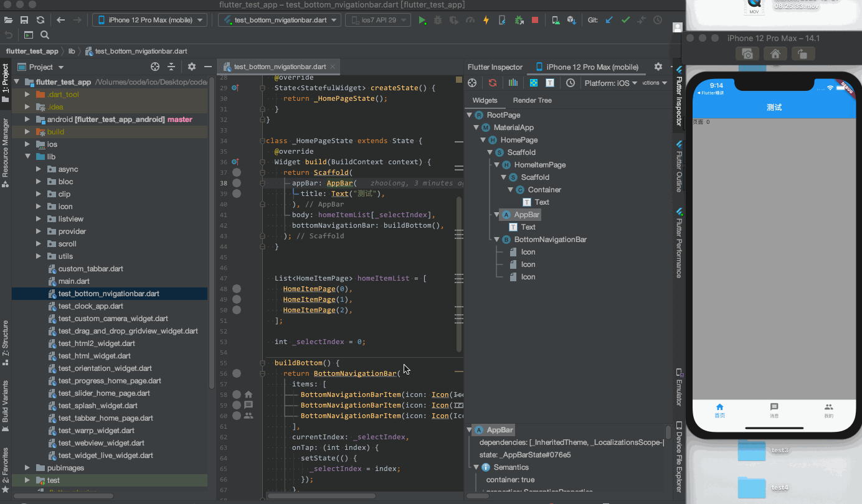Open ios7 API 29 emulator dropdown
The height and width of the screenshot is (504, 862).
[378, 20]
